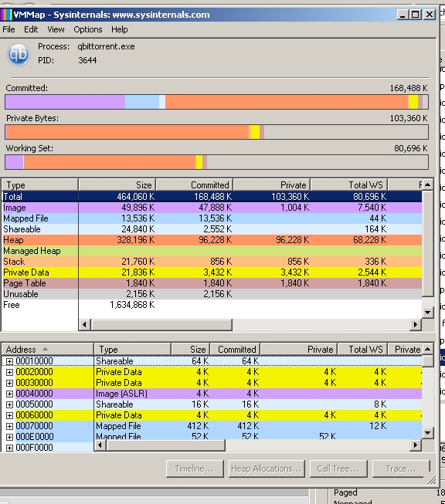The height and width of the screenshot is (504, 445).
Task: Select the Shareable summary row
Action: 212,229
